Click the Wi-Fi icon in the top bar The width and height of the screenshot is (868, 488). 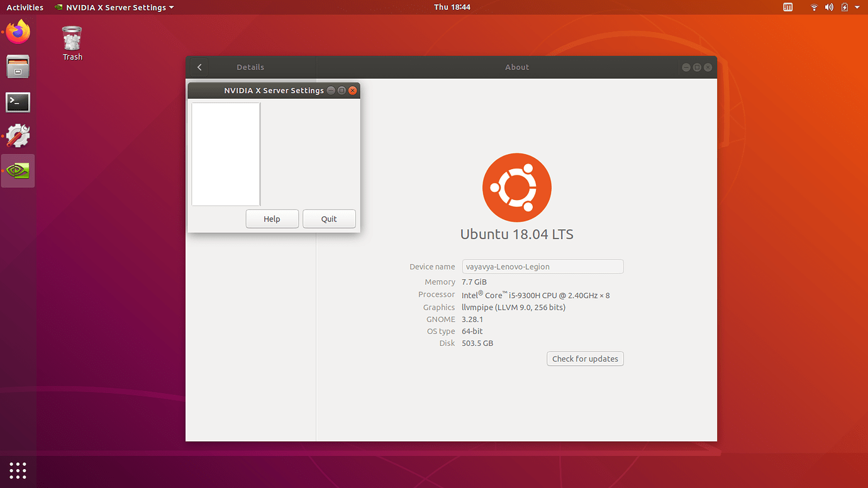click(x=814, y=8)
